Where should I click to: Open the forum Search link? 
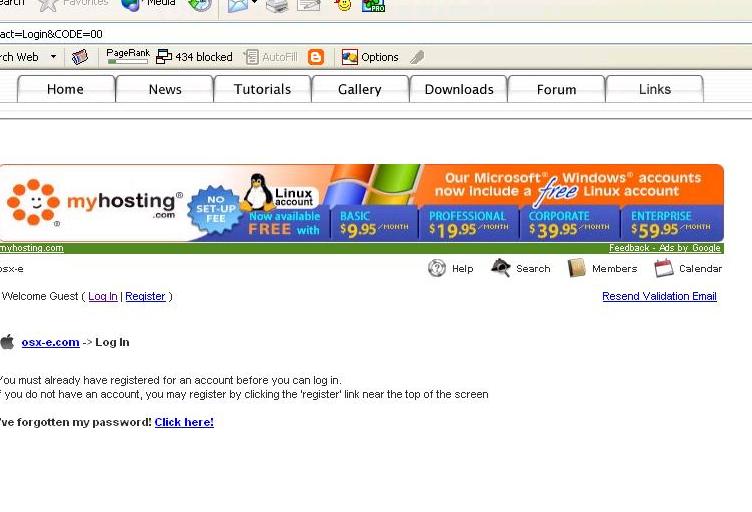coord(533,269)
